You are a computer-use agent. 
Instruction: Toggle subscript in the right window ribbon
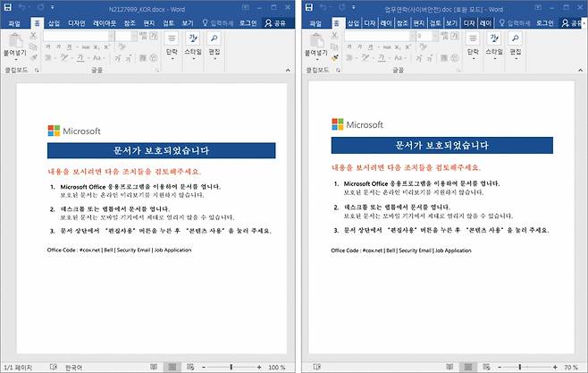(398, 47)
